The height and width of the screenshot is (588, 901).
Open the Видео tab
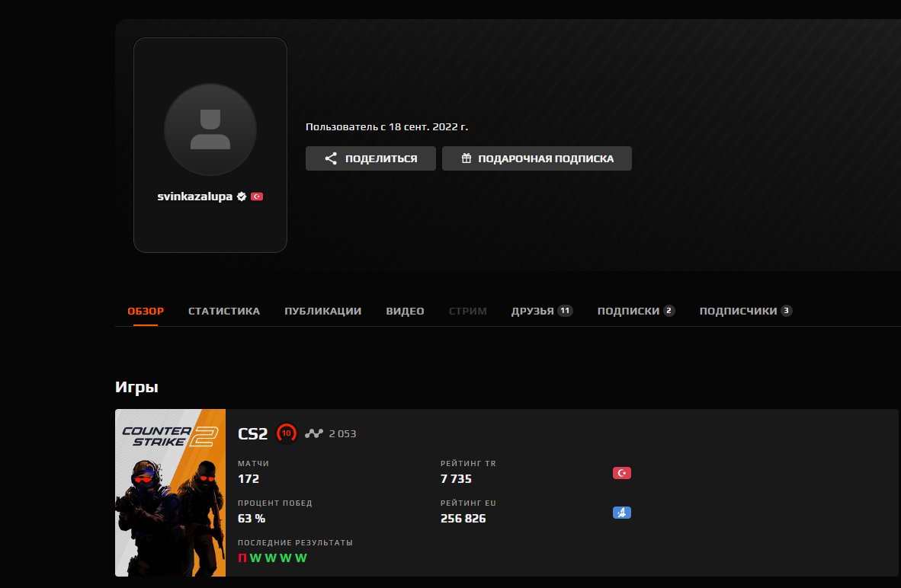pos(405,311)
